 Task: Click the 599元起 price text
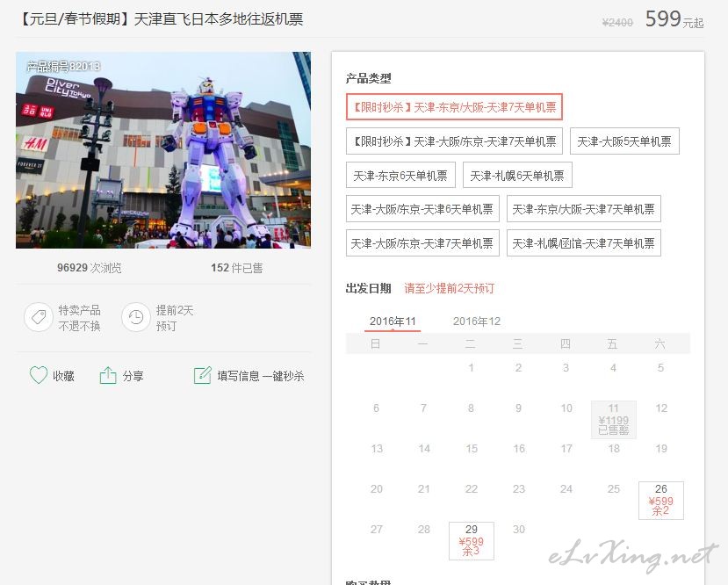click(674, 19)
